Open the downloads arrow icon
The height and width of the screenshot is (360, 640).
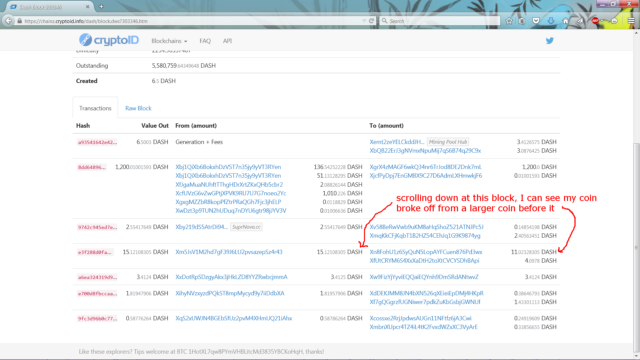pyautogui.click(x=551, y=21)
